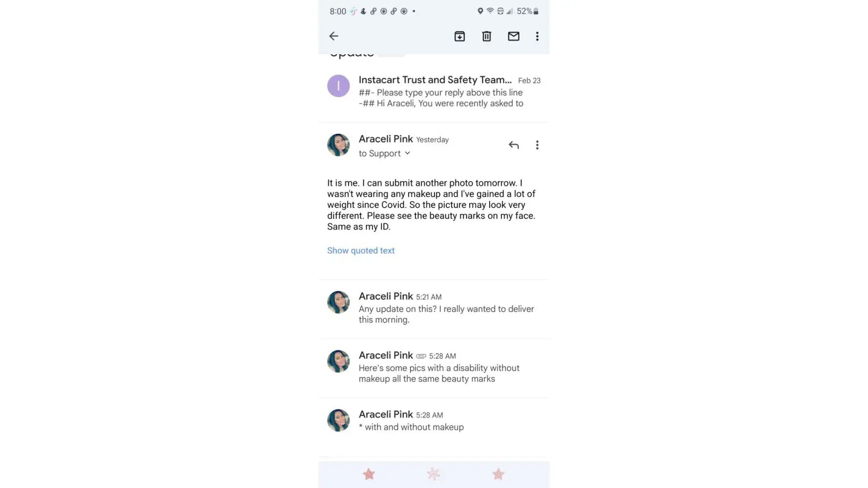Tap the left star at bottom bar
Image resolution: width=868 pixels, height=488 pixels.
[369, 474]
